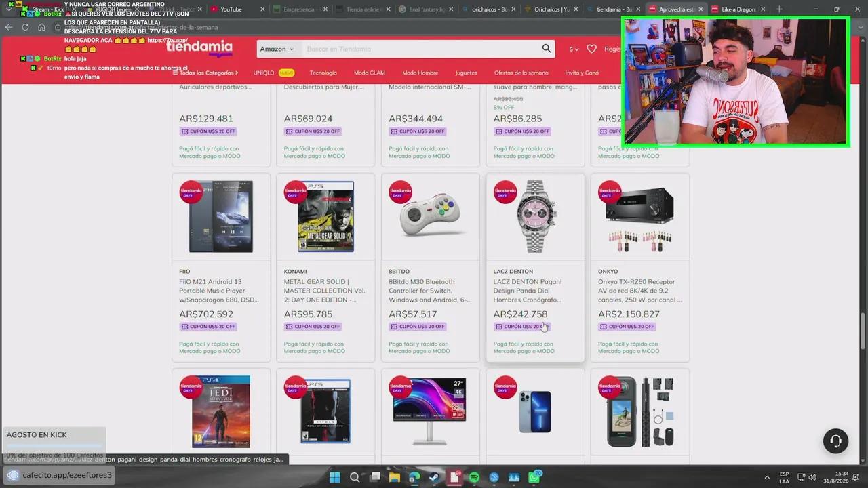Screen dimensions: 868x488
Task: Click the Tiendamia logo
Action: point(199,48)
